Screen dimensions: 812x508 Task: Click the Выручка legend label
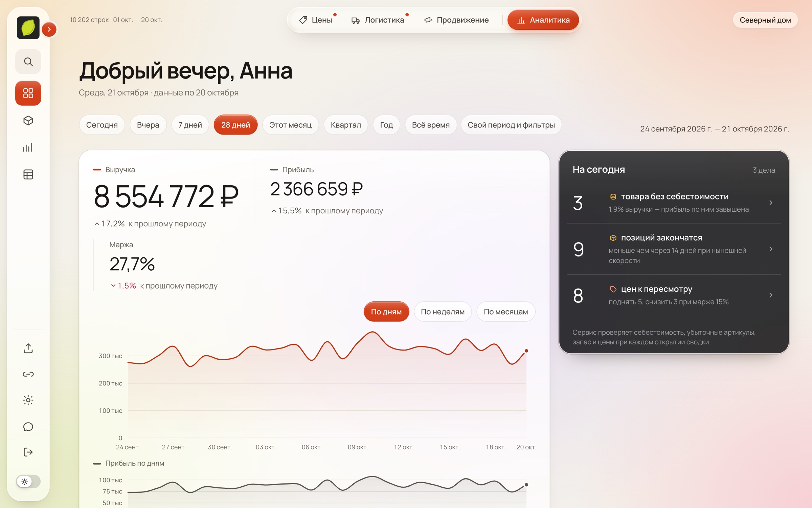coord(120,170)
